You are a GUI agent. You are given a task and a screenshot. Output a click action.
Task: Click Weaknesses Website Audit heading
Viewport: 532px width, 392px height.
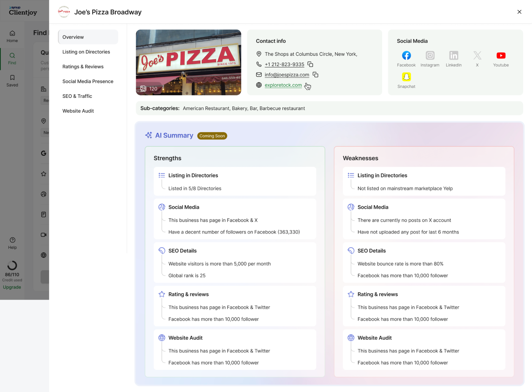point(374,338)
